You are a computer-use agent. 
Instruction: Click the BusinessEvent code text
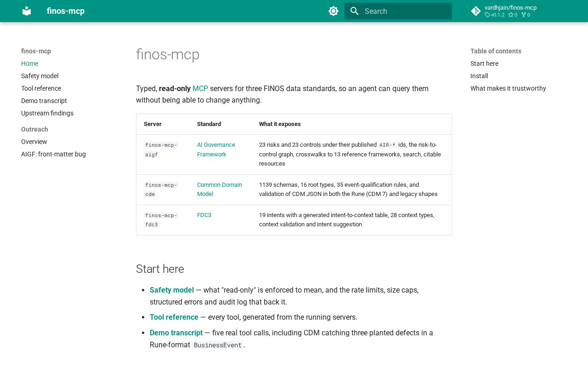(218, 345)
